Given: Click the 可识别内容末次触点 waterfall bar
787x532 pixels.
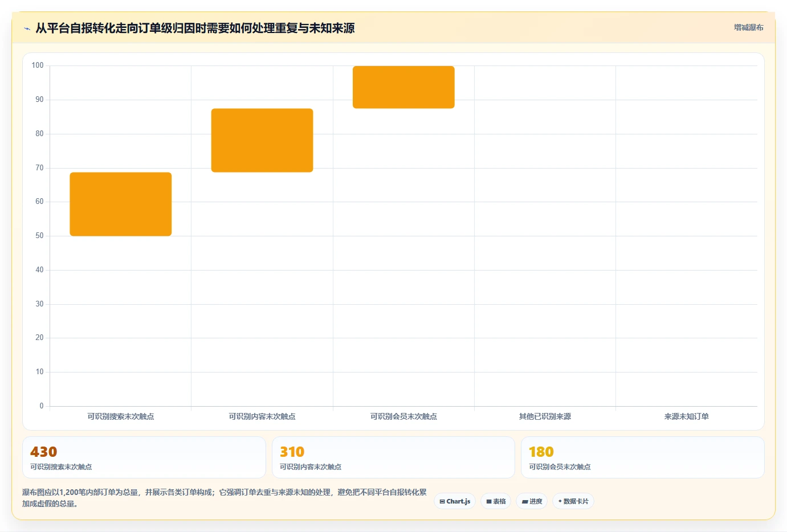Looking at the screenshot, I should 262,140.
